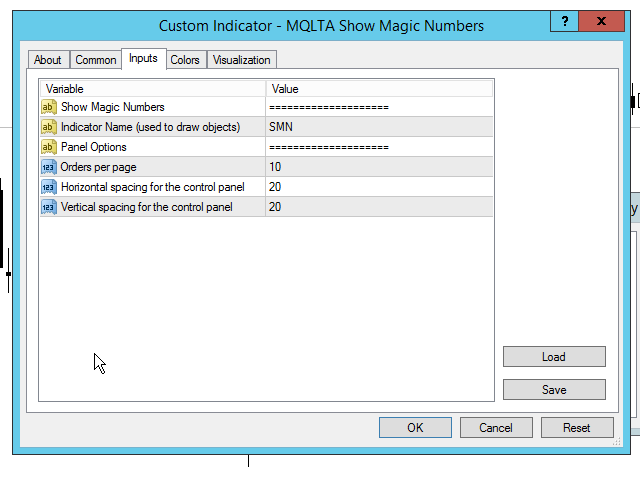Click the Cancel button
The width and height of the screenshot is (640, 480).
tap(496, 427)
